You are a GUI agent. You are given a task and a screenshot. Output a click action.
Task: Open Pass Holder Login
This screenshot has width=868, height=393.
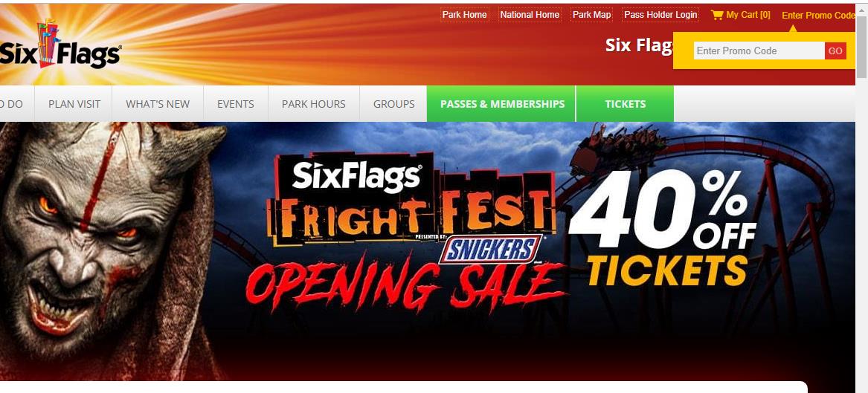coord(660,15)
